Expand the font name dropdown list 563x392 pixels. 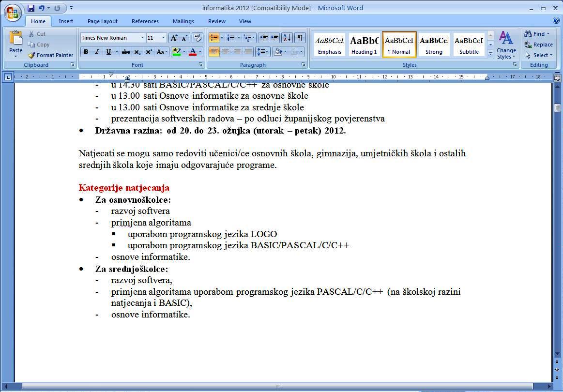(142, 38)
